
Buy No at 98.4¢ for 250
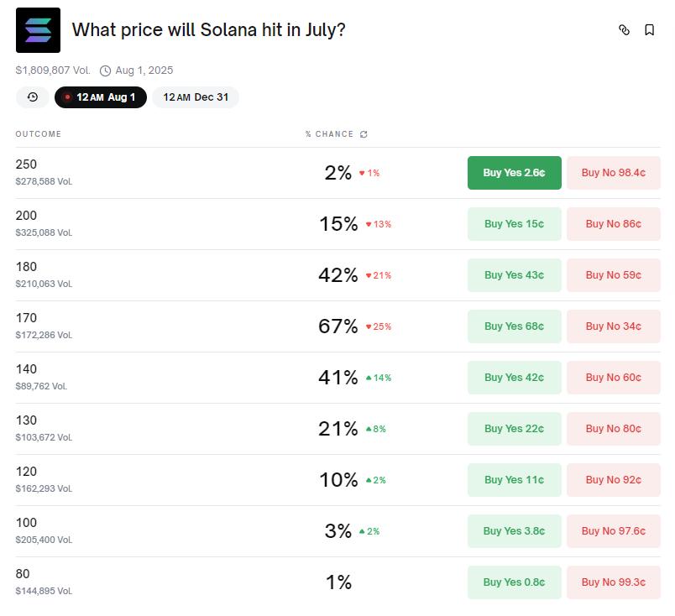click(x=613, y=173)
